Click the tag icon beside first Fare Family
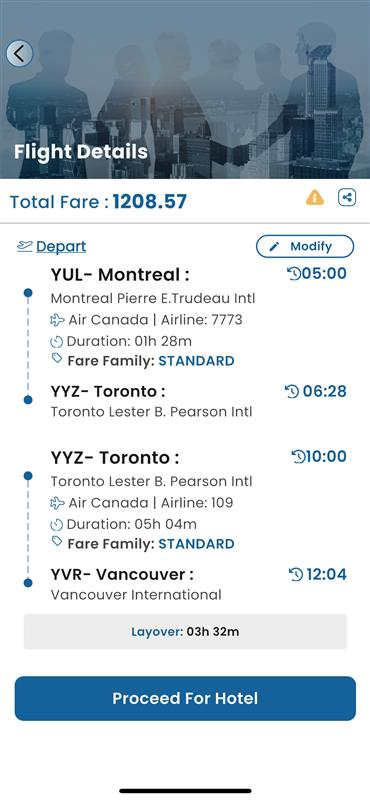This screenshot has height=800, width=370. point(58,360)
